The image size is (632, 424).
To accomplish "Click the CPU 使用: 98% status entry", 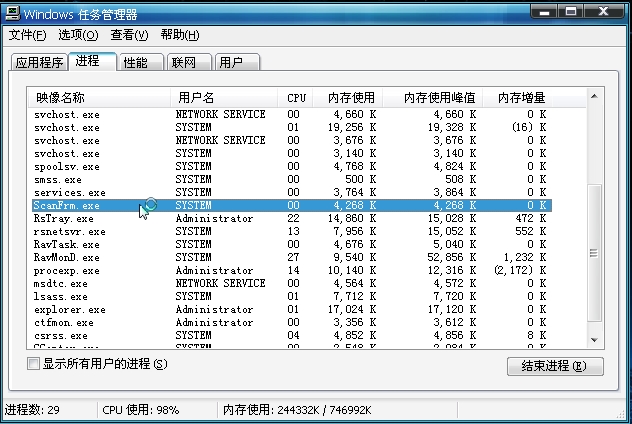I will coord(141,410).
